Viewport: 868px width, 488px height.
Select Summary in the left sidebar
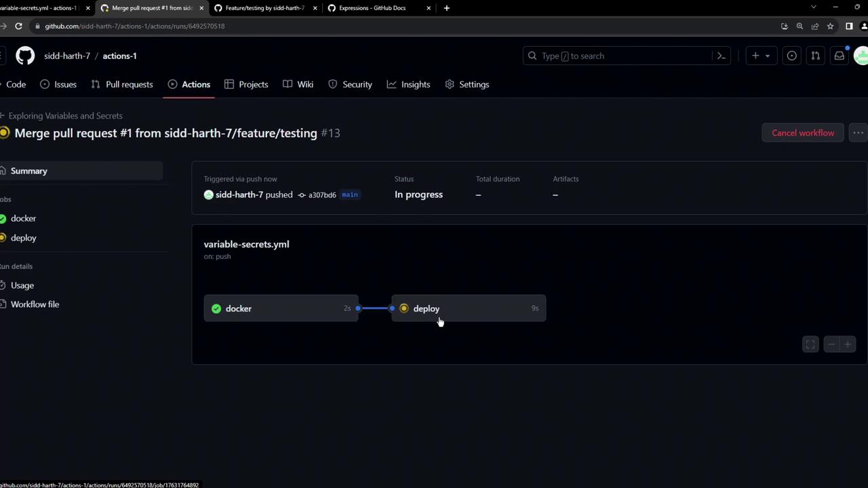(81, 171)
